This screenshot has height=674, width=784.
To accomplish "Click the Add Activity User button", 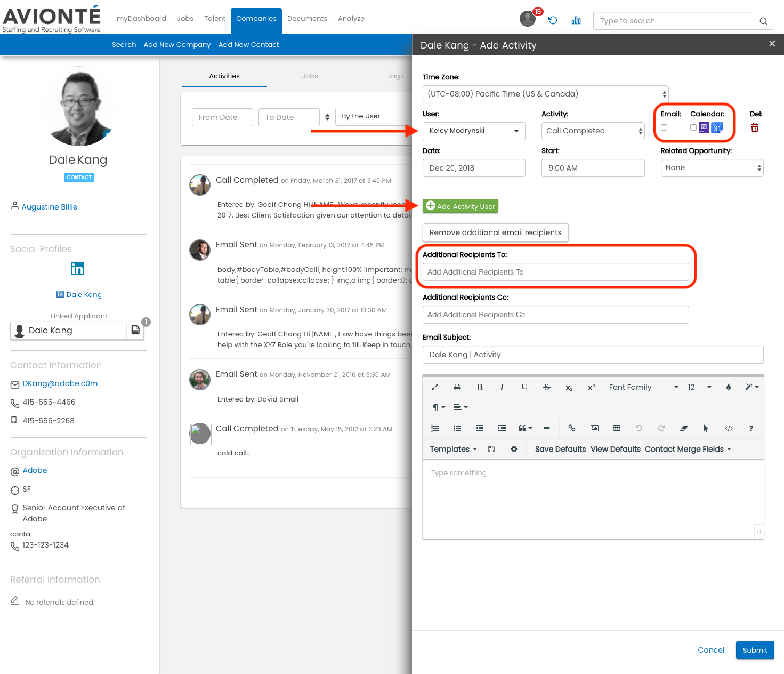I will (x=460, y=206).
